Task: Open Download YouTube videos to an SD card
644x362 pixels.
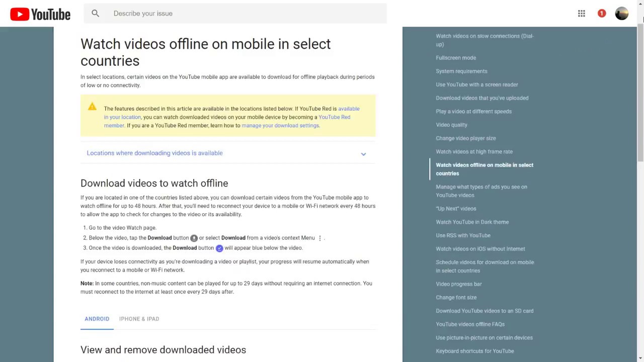Action: 485,311
